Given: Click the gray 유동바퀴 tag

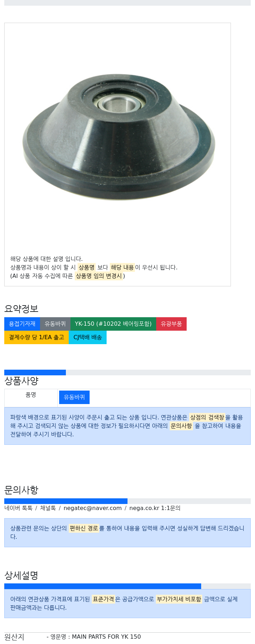Looking at the screenshot, I should [55, 324].
